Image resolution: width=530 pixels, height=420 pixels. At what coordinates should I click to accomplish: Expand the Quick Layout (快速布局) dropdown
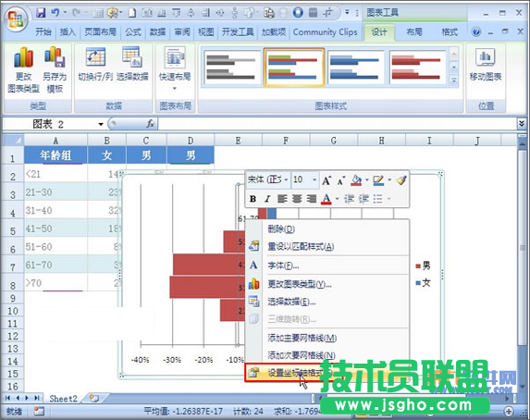coord(175,89)
